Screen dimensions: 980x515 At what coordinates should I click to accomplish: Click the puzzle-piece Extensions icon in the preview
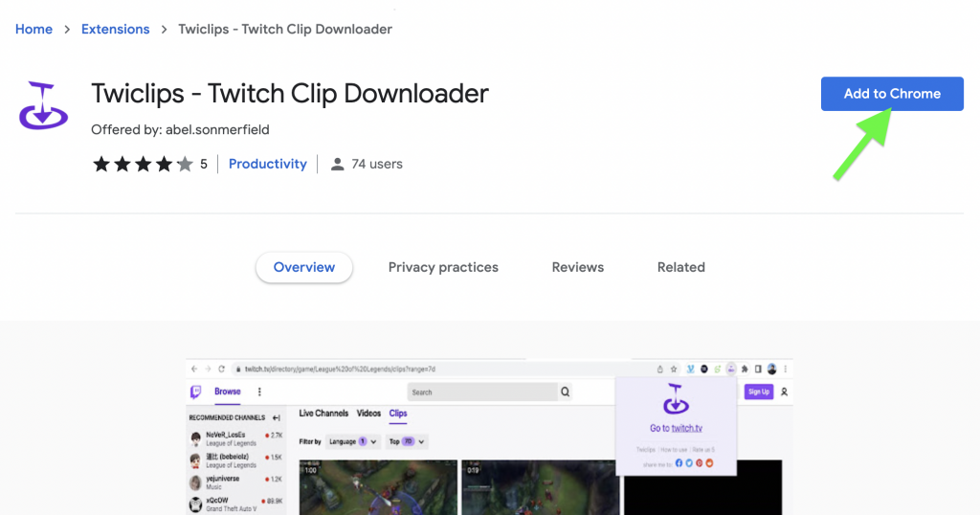[x=745, y=369]
